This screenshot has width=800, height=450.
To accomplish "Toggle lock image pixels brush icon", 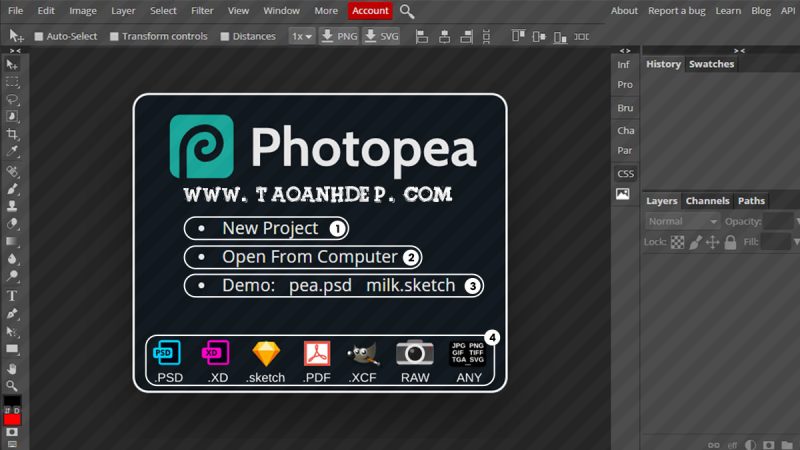I will (695, 242).
